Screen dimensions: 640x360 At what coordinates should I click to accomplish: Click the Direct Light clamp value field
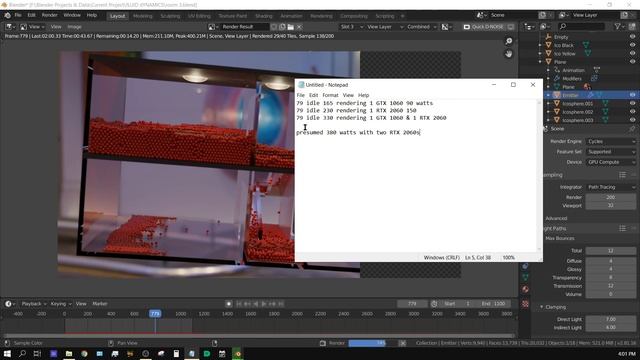coord(611,319)
